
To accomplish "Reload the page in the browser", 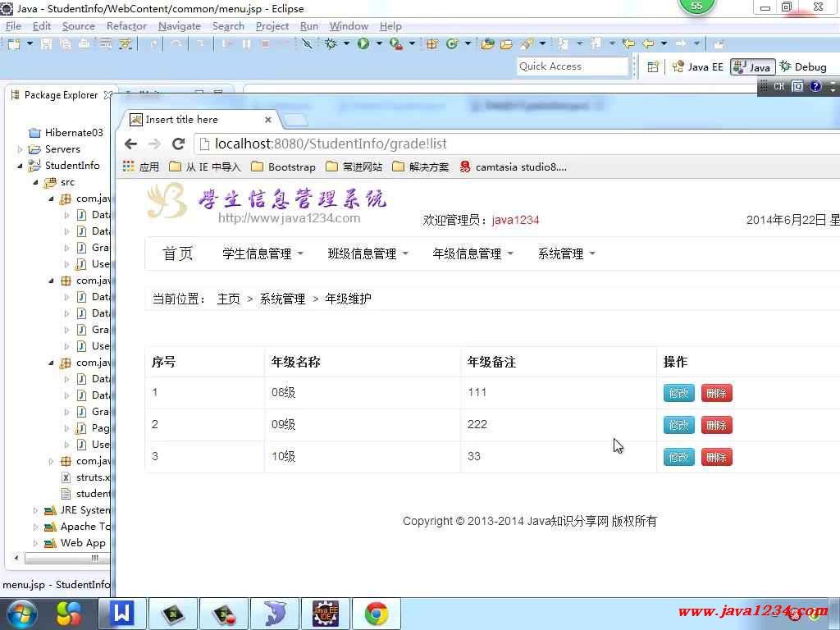I will 178,144.
